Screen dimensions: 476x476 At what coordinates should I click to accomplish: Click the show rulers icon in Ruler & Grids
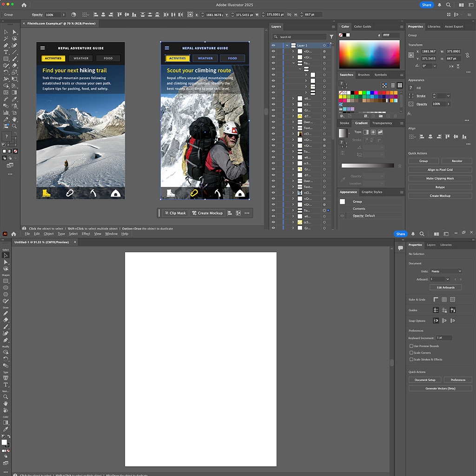tap(436, 300)
